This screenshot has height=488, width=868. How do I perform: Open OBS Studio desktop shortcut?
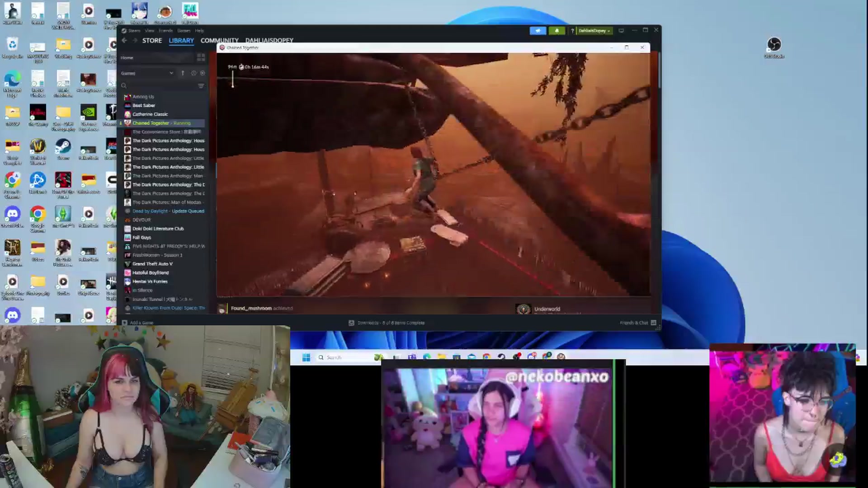[774, 47]
